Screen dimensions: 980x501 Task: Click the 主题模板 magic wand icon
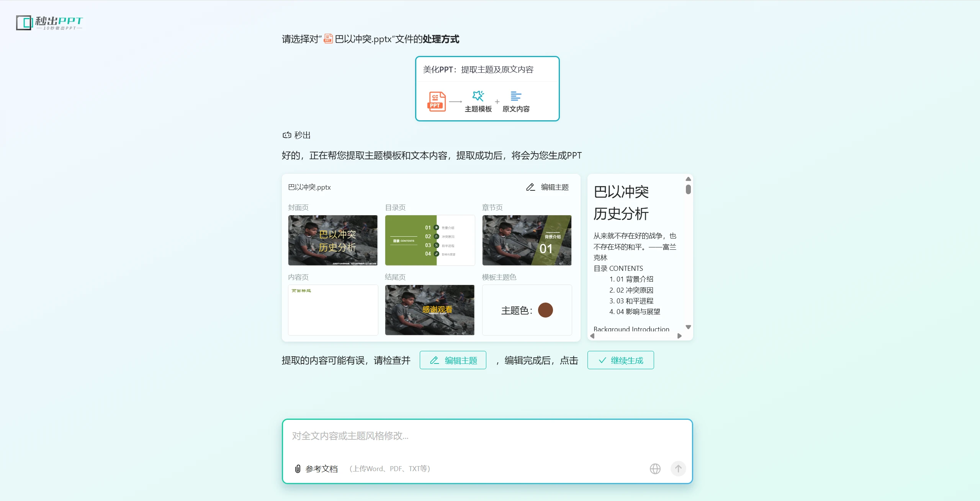click(478, 96)
